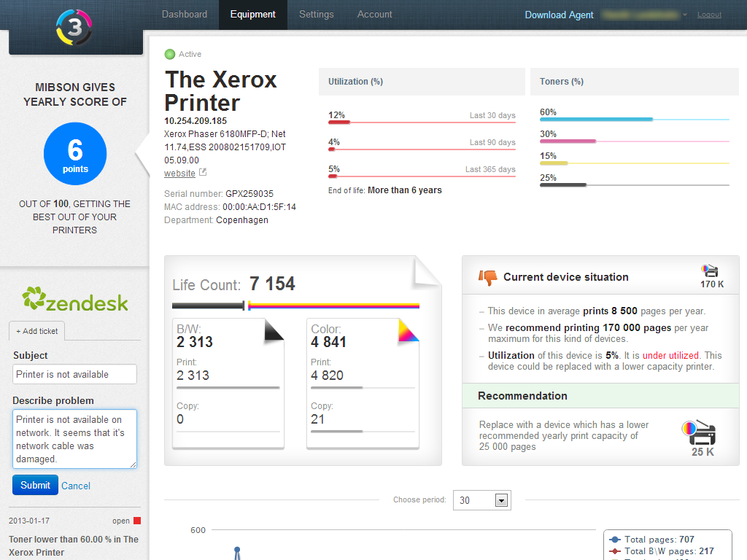The image size is (747, 560).
Task: Click the thumbs down device situation icon
Action: pyautogui.click(x=487, y=277)
